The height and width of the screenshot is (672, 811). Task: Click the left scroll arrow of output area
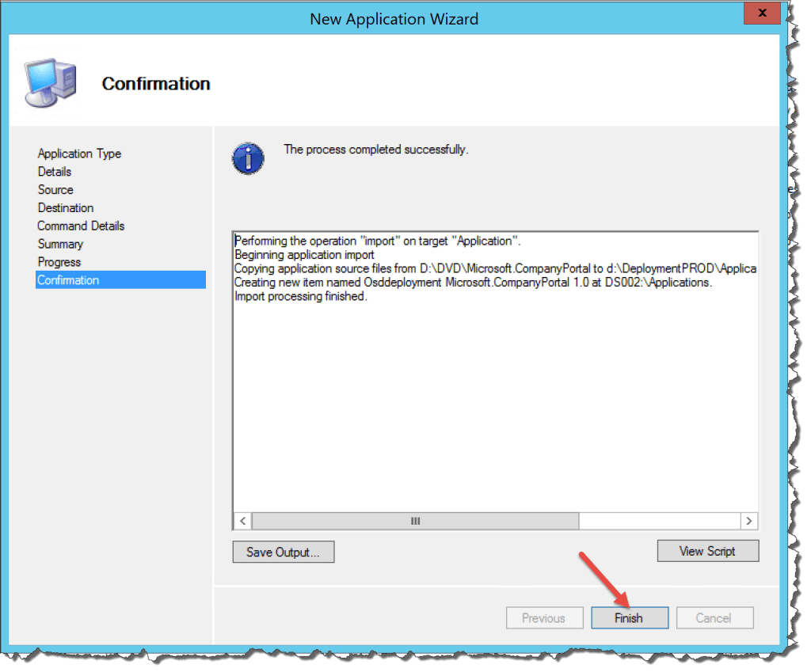242,521
